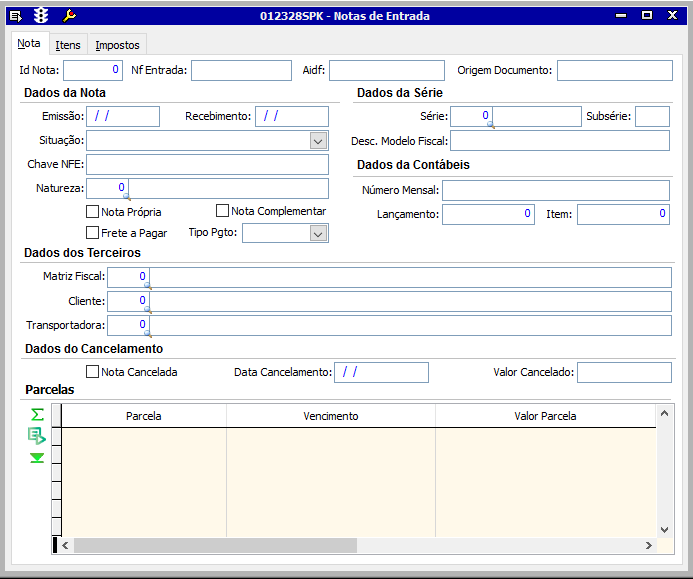Expand the Situação dropdown
The height and width of the screenshot is (579, 693).
[x=318, y=141]
